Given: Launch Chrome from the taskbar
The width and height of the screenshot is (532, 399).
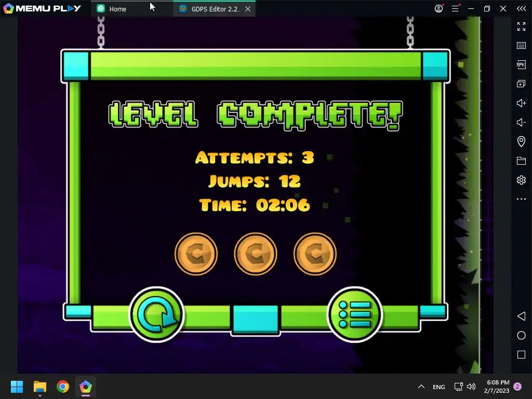Looking at the screenshot, I should [63, 387].
